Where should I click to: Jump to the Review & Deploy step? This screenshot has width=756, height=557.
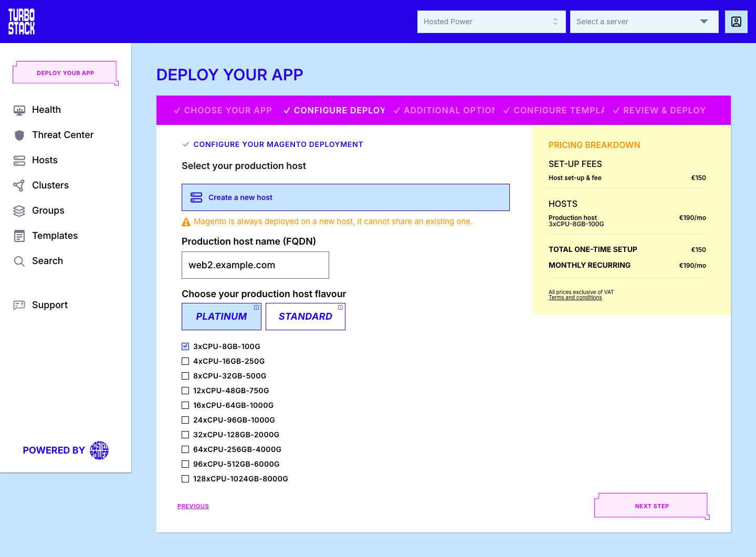(x=659, y=110)
